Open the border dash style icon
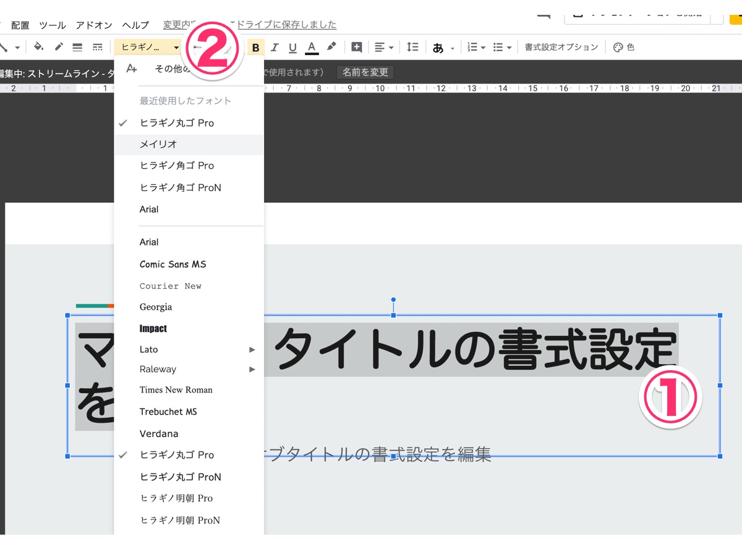The image size is (742, 560). (97, 47)
